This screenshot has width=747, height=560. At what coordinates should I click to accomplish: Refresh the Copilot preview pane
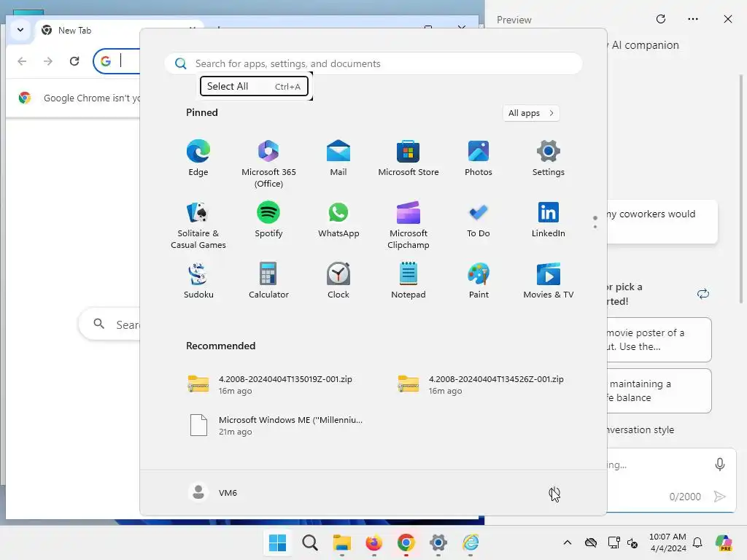[x=661, y=19]
